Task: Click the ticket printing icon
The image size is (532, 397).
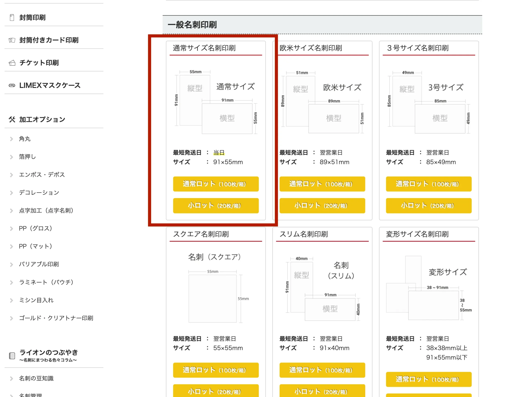Action: pyautogui.click(x=12, y=63)
